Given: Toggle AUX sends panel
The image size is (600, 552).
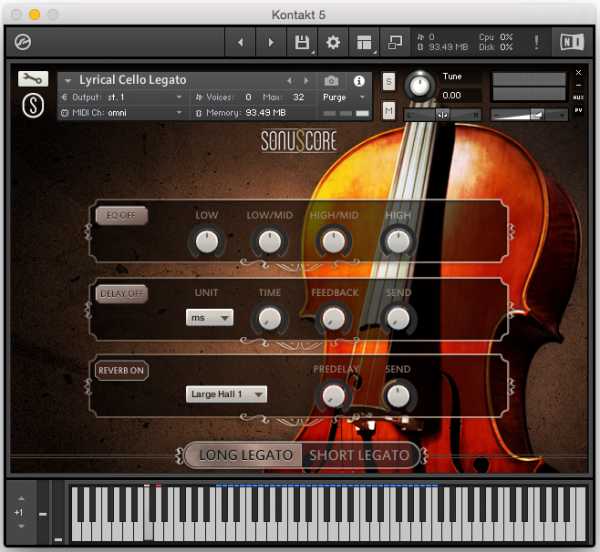Looking at the screenshot, I should coord(578,98).
